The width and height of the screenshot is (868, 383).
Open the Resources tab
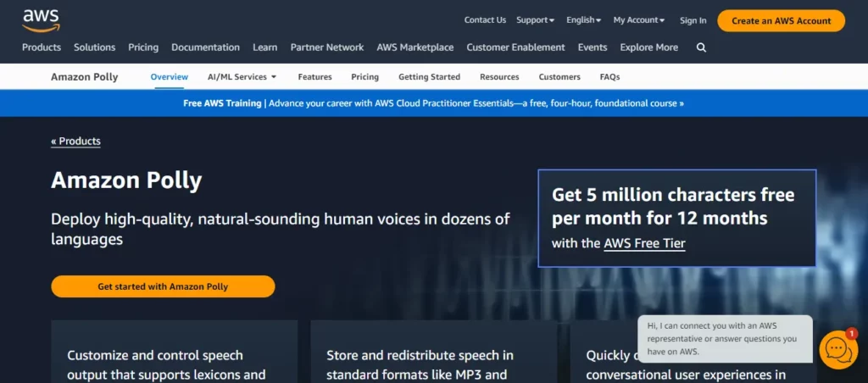coord(499,77)
